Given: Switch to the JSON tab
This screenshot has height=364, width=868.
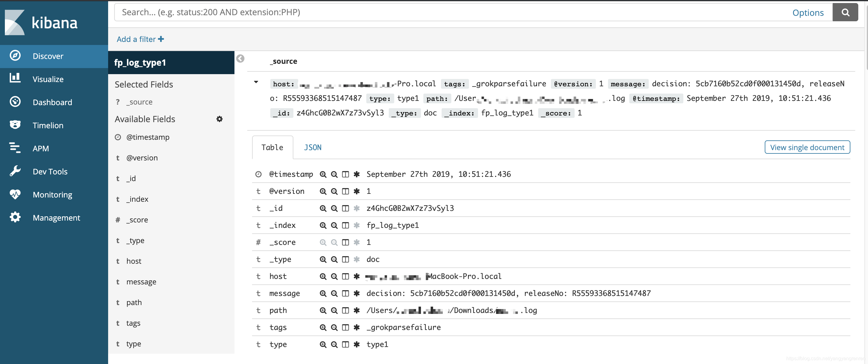Looking at the screenshot, I should pyautogui.click(x=311, y=147).
